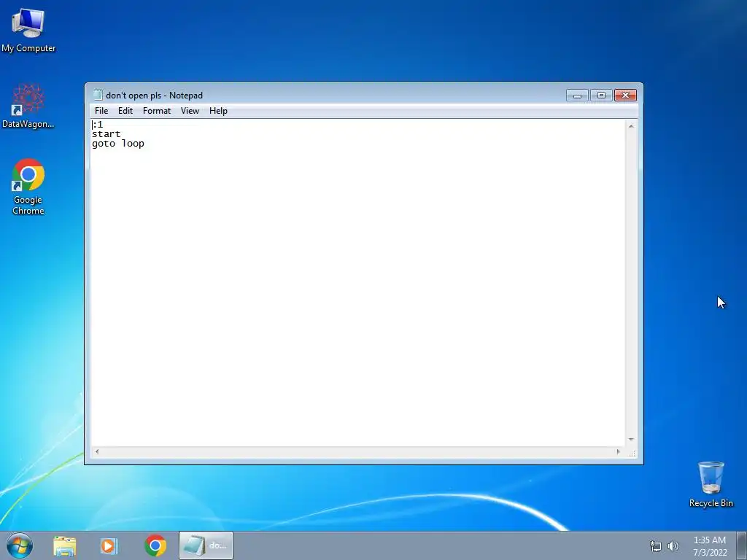
Task: Open the View menu in Notepad
Action: [190, 111]
